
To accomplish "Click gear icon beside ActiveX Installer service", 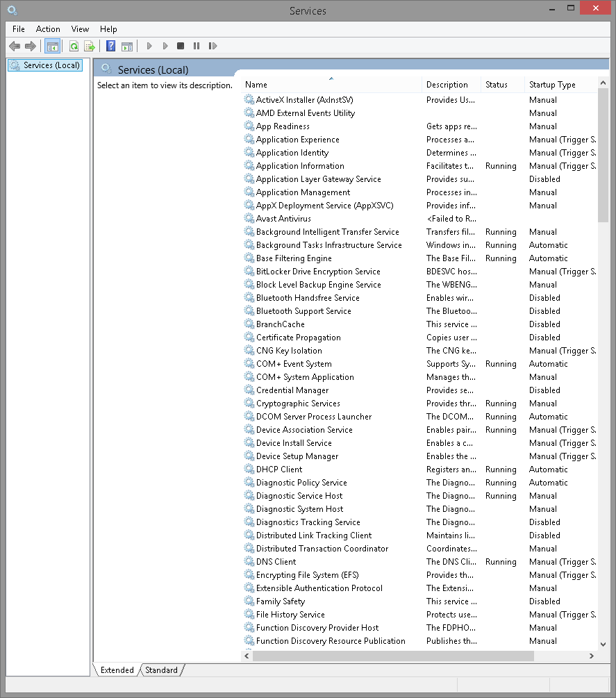I will tap(249, 100).
